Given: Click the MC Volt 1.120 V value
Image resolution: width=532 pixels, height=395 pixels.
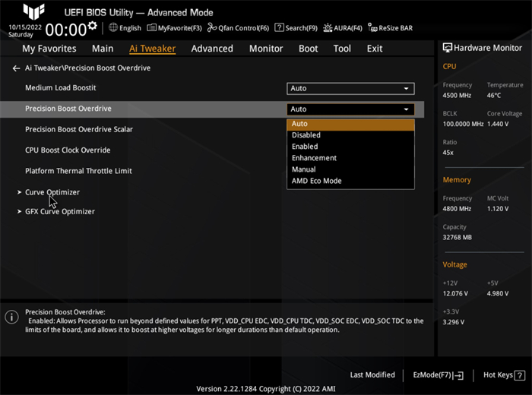Looking at the screenshot, I should click(498, 209).
